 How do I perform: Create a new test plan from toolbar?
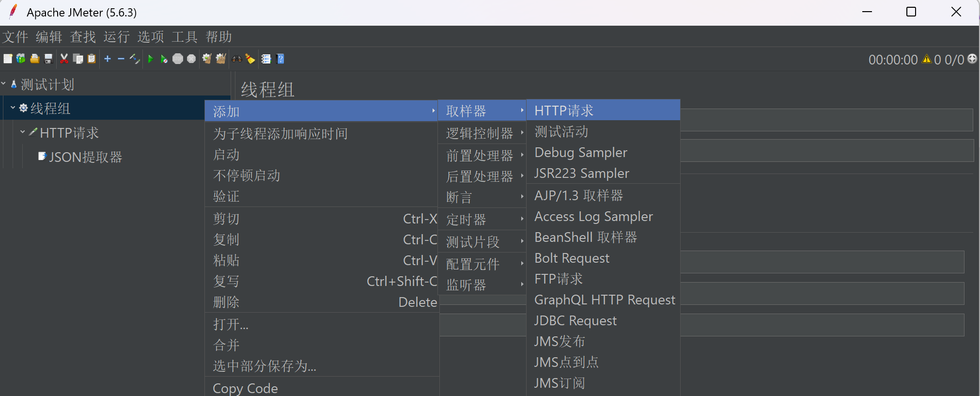[8, 59]
